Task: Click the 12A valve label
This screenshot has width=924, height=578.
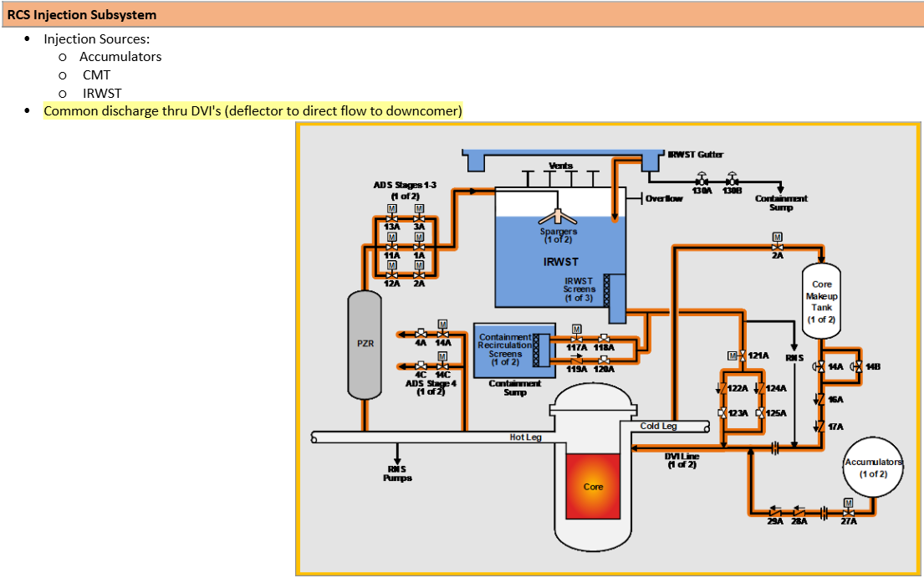Action: click(392, 284)
